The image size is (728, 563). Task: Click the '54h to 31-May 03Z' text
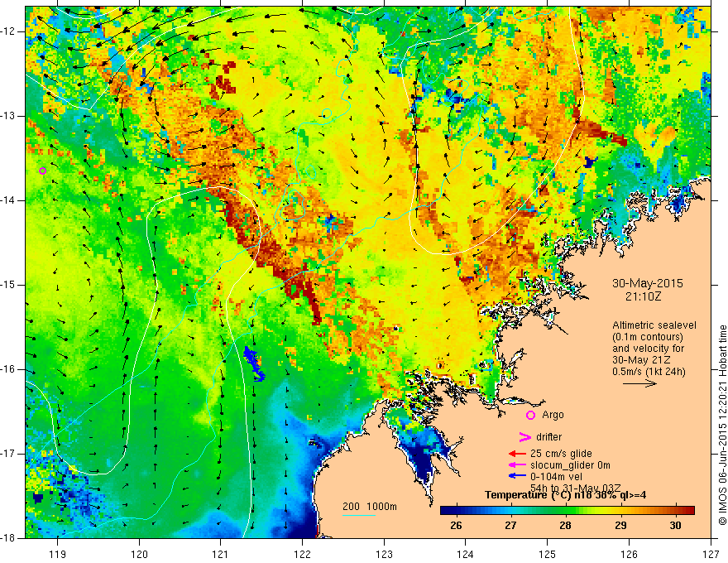click(576, 488)
